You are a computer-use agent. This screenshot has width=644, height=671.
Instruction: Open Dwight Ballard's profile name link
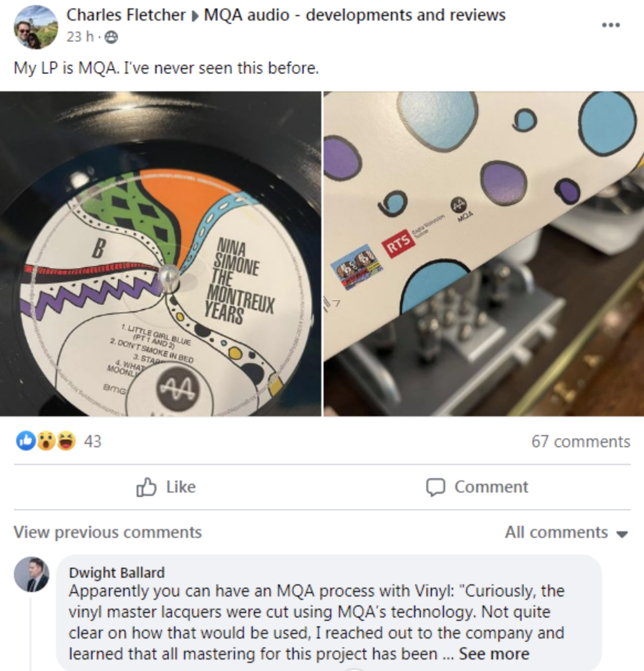click(x=116, y=573)
